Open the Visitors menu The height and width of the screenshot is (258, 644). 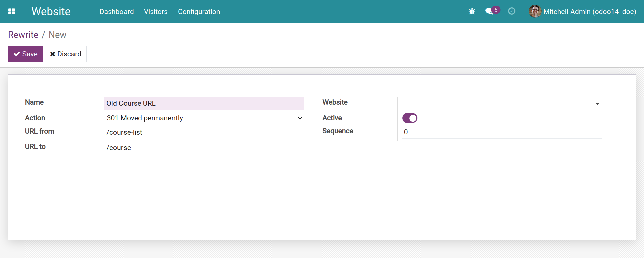[156, 12]
